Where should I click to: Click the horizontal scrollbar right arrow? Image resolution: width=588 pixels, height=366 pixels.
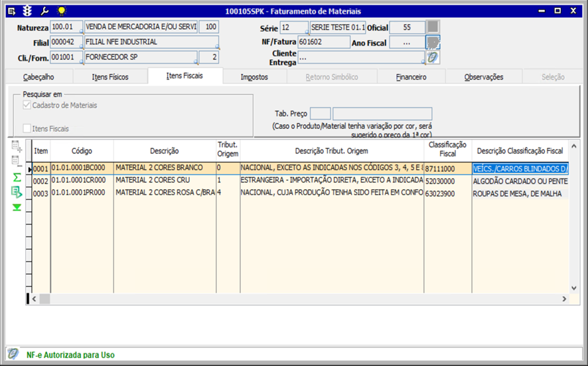[x=564, y=299]
